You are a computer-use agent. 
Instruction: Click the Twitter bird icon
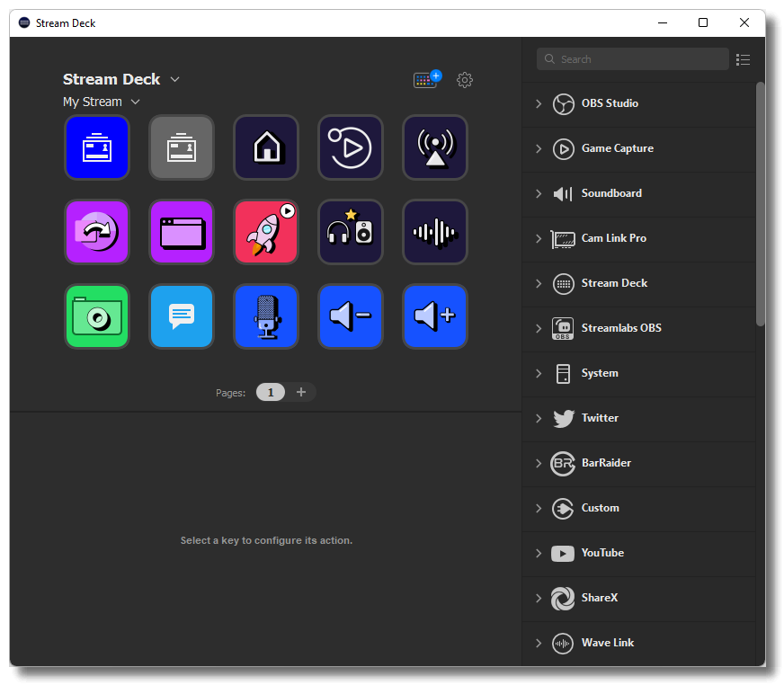pos(564,419)
